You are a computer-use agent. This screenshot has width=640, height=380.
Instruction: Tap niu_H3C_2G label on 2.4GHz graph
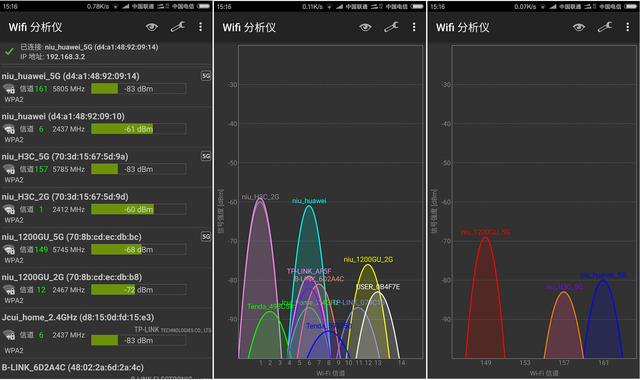click(260, 197)
